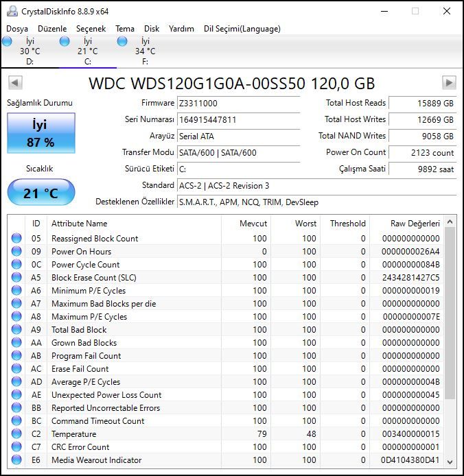Click the Standard field ACS-2 Revision 3

[x=316, y=185]
